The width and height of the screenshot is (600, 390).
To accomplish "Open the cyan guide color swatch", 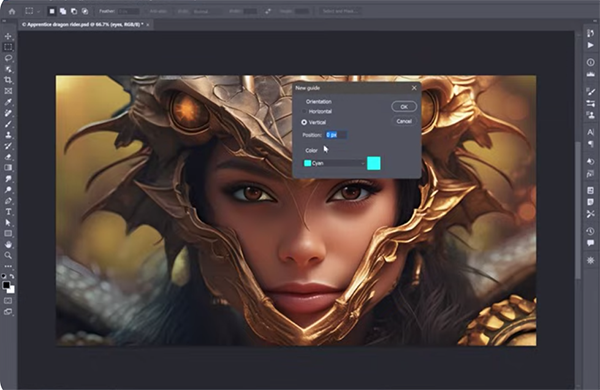I will pos(373,163).
